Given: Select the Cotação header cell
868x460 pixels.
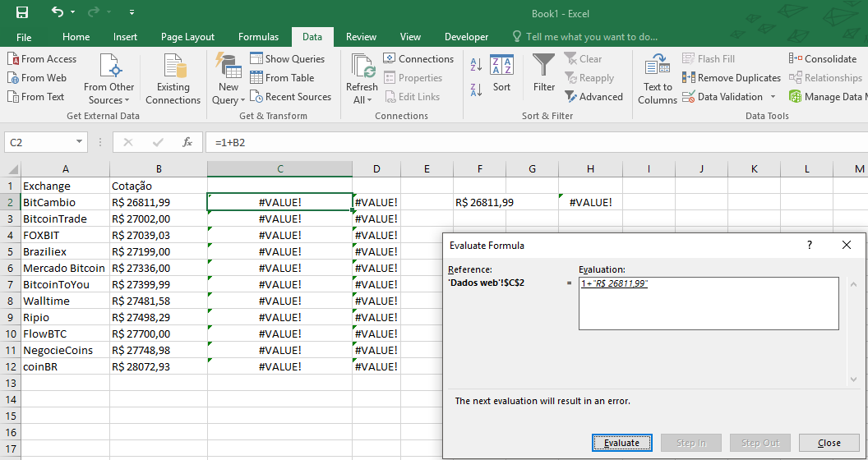Looking at the screenshot, I should [x=159, y=186].
